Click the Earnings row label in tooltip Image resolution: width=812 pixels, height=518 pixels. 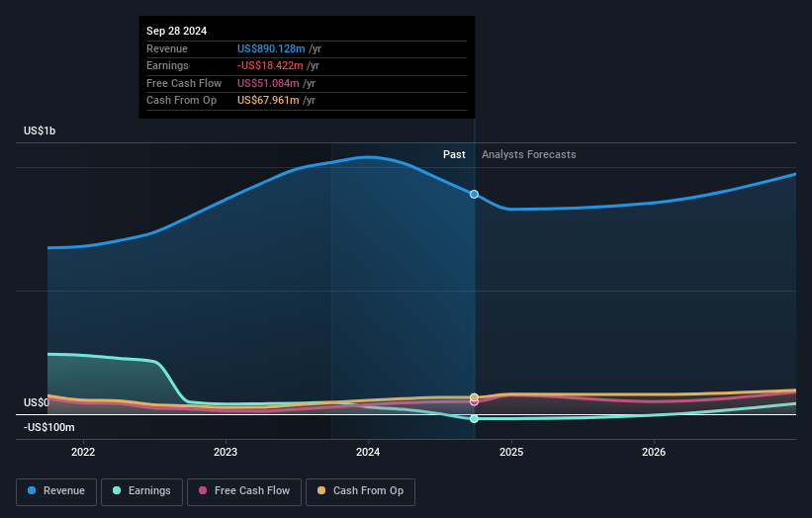(x=167, y=65)
